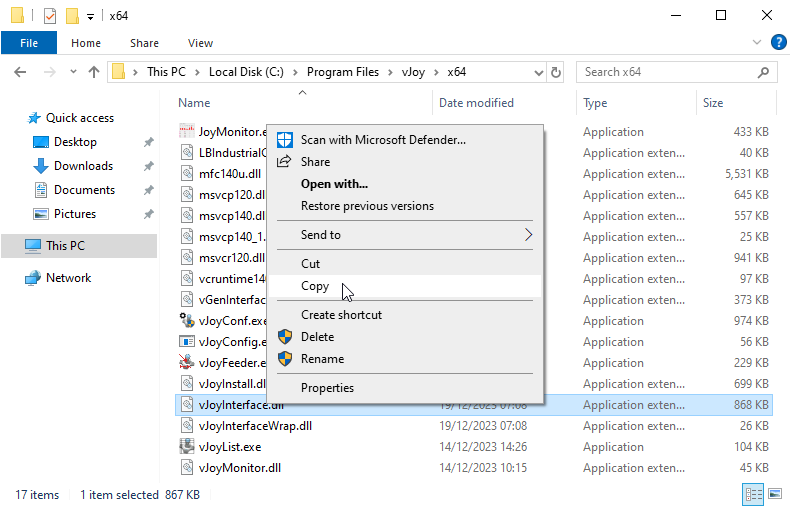Expand the ribbon with the chevron
This screenshot has width=791, height=507.
click(x=757, y=42)
